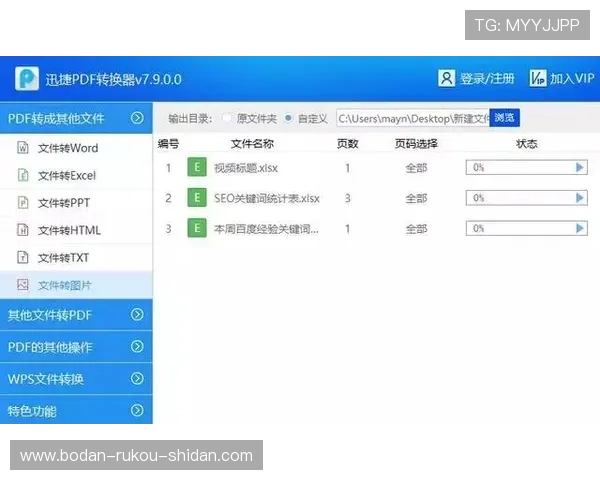This screenshot has height=480, width=600.
Task: Click the 迅捷PDF转换器 app logo icon
Action: 27,78
